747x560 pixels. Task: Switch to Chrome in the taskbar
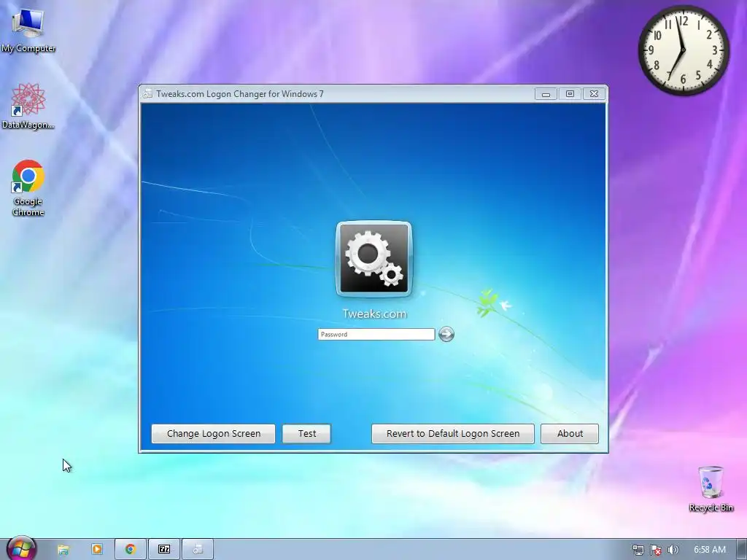[x=130, y=550]
